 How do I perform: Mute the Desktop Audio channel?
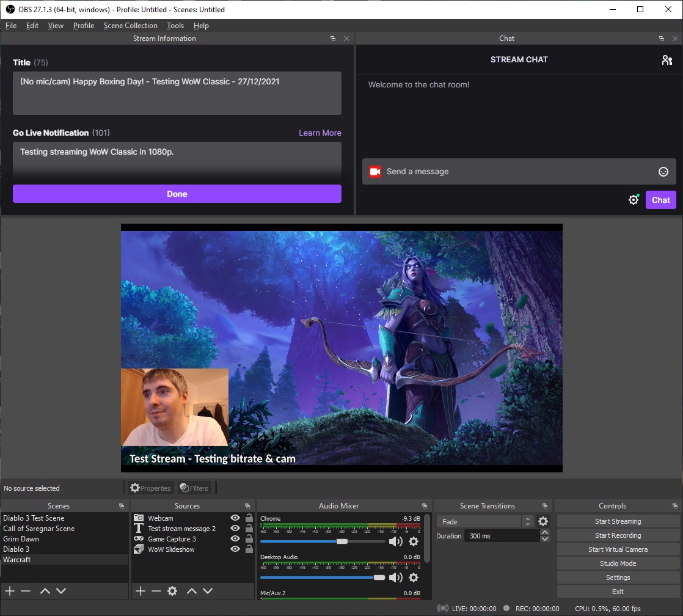point(395,577)
